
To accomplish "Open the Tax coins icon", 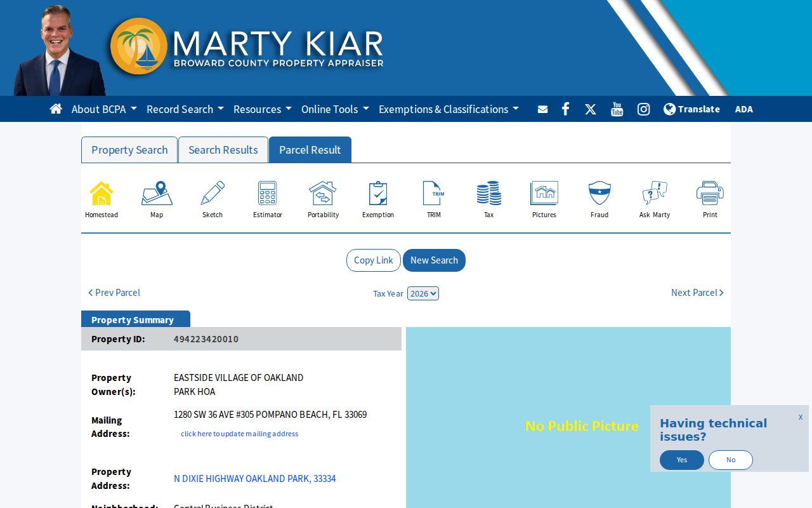I will (489, 194).
